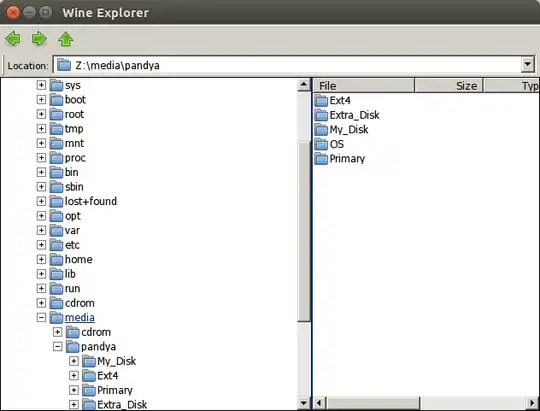
Task: Expand the proc folder node
Action: (41, 157)
